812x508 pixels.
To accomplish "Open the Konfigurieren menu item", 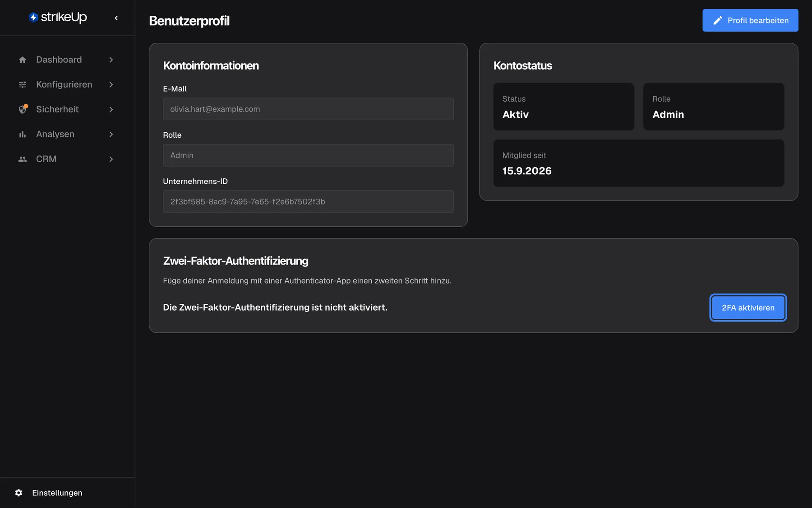I will (67, 84).
